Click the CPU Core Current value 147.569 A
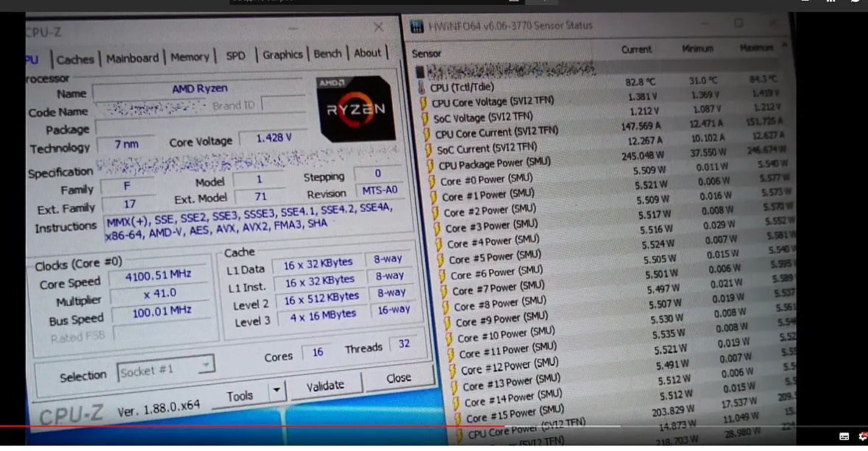This screenshot has width=868, height=451. click(x=641, y=126)
